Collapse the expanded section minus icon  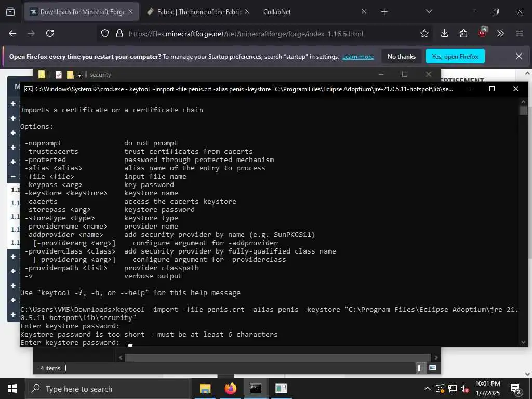13,177
